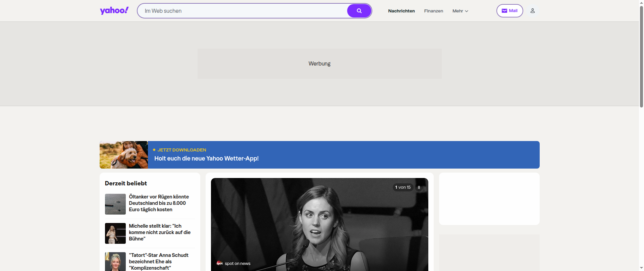Click the 'Werbung' ad placeholder
Viewport: 644px width, 271px height.
[x=320, y=64]
